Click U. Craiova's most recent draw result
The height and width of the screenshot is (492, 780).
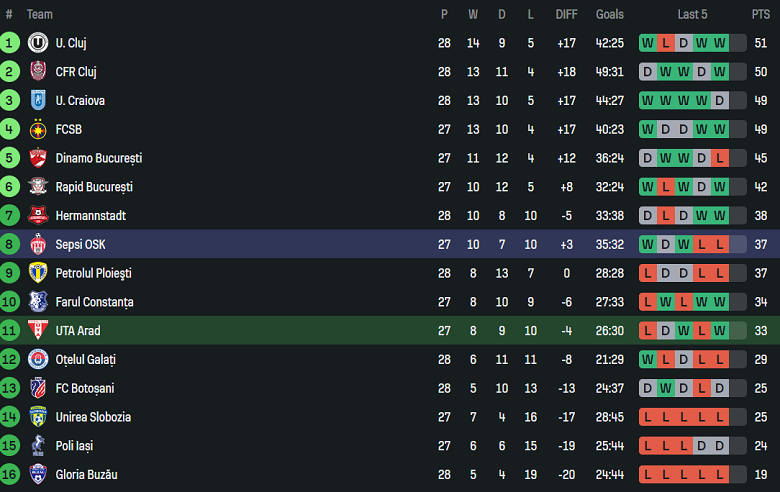point(719,101)
